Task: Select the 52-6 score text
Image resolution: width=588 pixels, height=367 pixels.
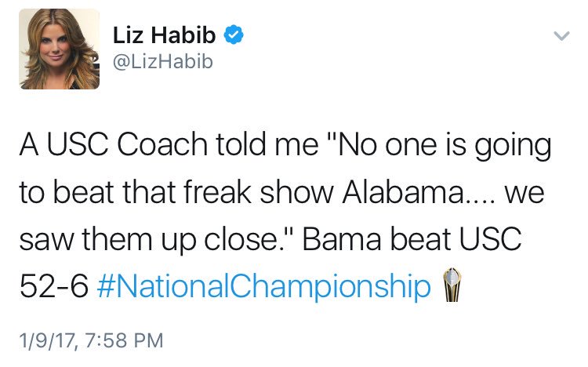Action: click(x=53, y=286)
